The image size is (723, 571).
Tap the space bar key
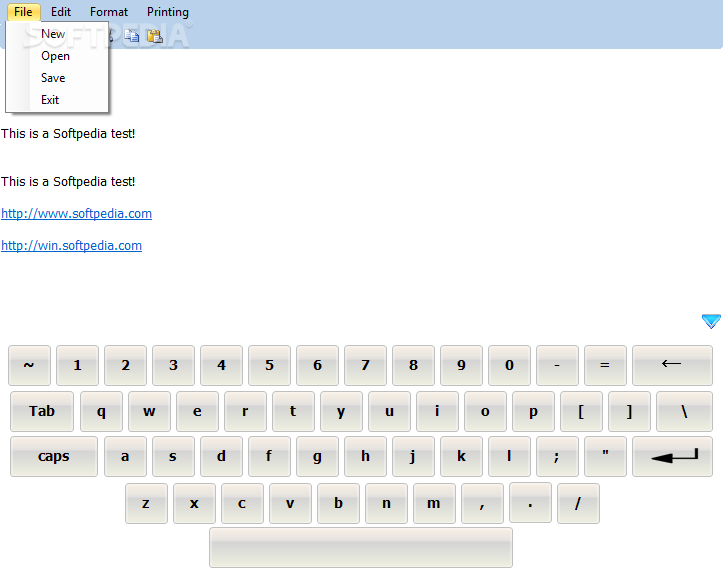click(361, 547)
